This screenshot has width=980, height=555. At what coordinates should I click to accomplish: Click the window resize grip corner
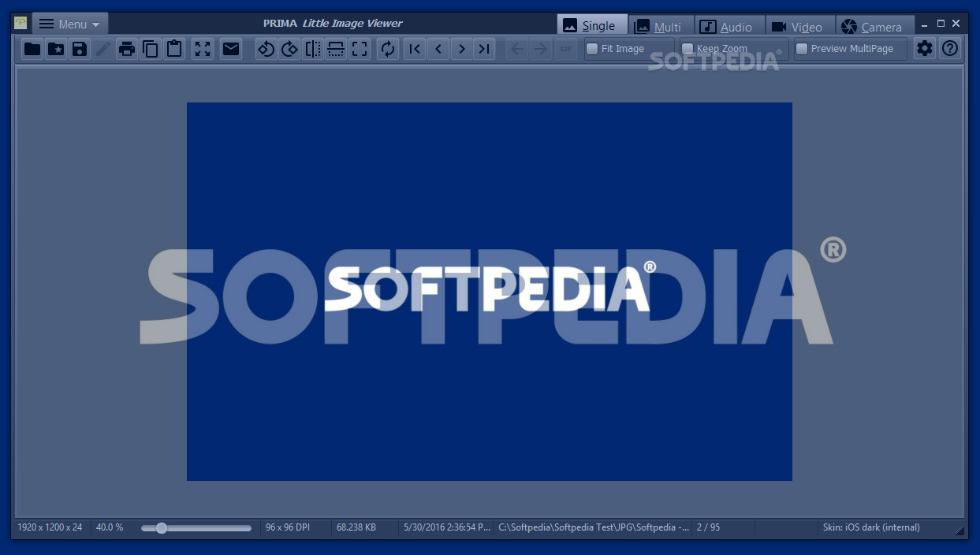click(x=959, y=531)
